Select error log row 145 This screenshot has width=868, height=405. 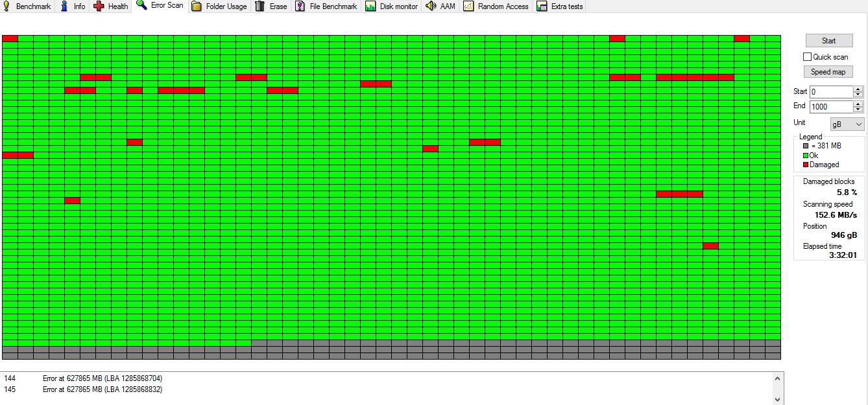386,389
